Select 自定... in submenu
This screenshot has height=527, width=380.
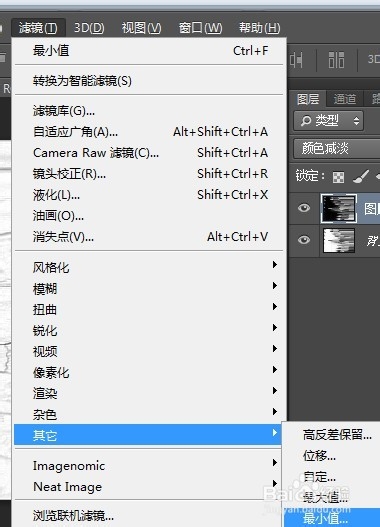coord(319,477)
